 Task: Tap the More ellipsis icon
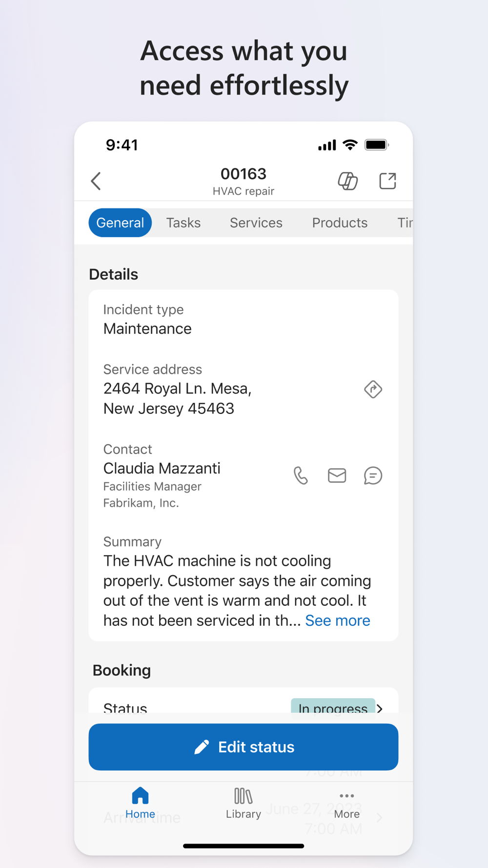347,796
